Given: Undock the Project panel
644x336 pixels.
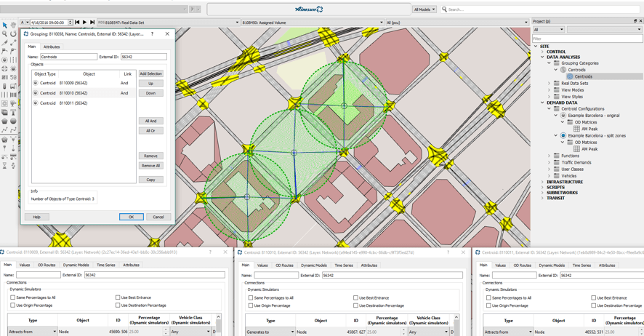Looking at the screenshot, I should (635, 21).
